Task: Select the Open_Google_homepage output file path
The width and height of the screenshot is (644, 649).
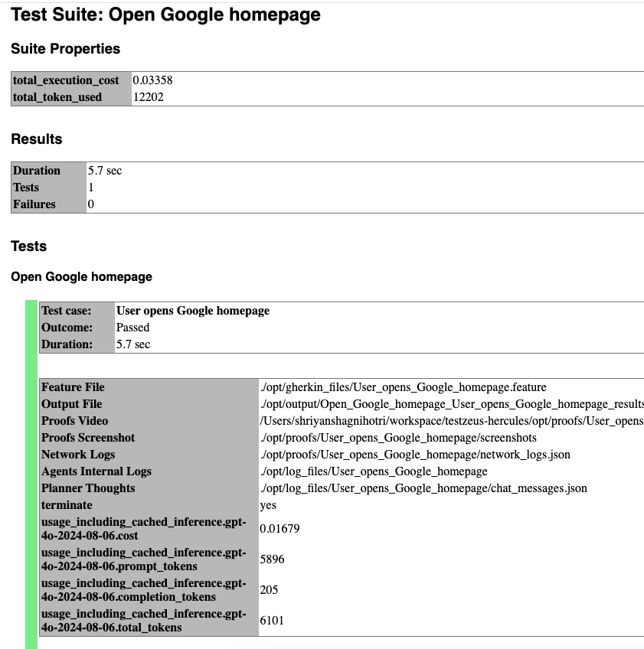Action: click(452, 404)
